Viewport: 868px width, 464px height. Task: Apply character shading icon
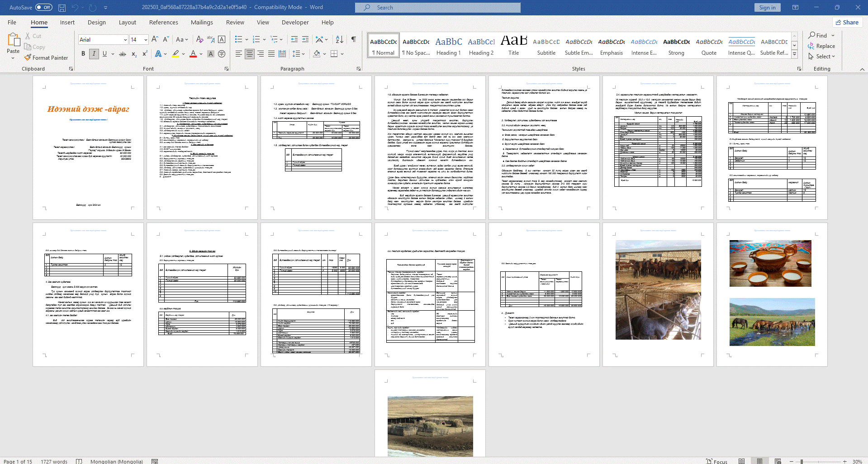[x=211, y=54]
